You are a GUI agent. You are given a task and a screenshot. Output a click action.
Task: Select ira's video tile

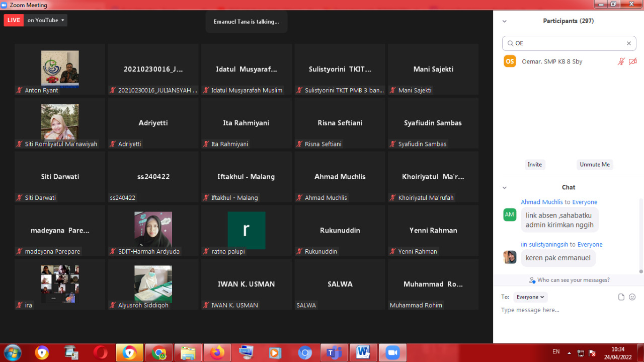[x=60, y=284]
